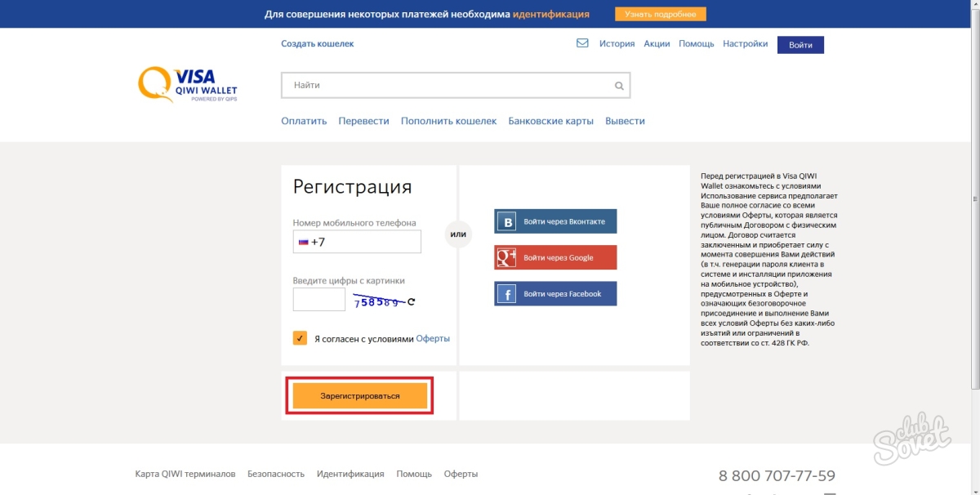Screen dimensions: 980x495
Task: Click the captcha digits input field
Action: coord(319,299)
